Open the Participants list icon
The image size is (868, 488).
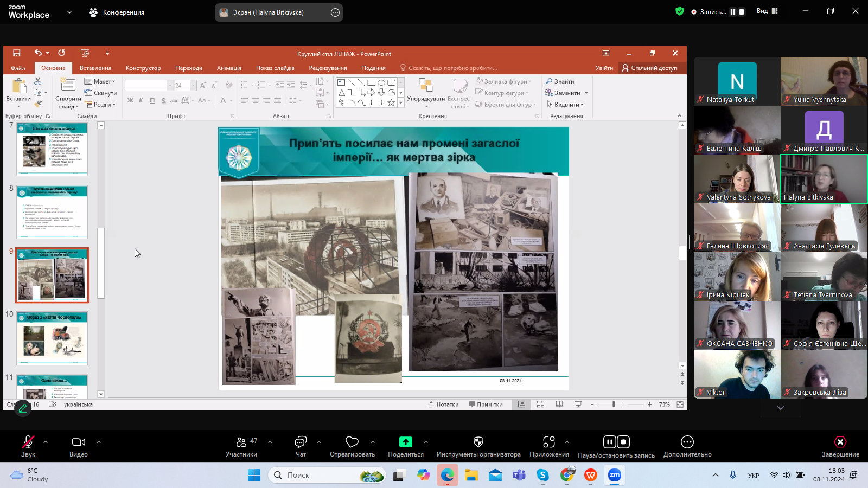pos(241,442)
